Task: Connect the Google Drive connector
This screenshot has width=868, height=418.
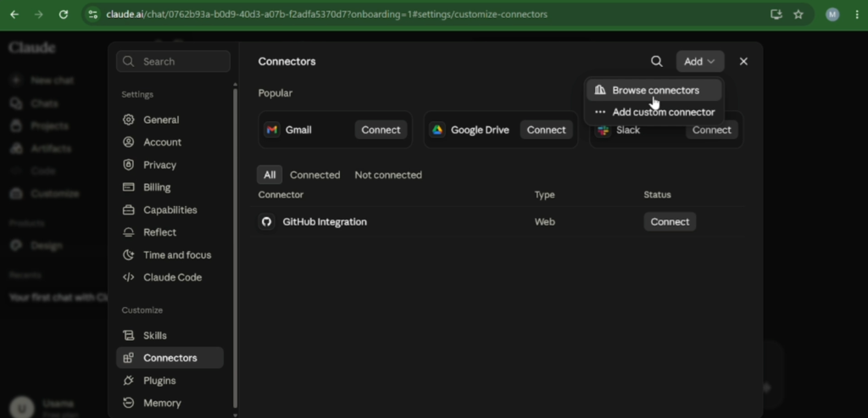Action: point(547,130)
